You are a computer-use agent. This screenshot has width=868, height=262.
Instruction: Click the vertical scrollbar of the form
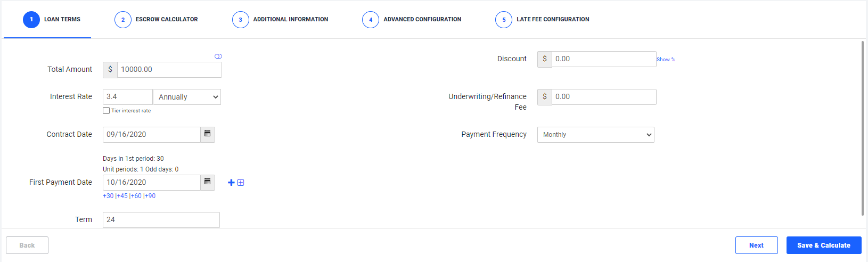click(863, 128)
